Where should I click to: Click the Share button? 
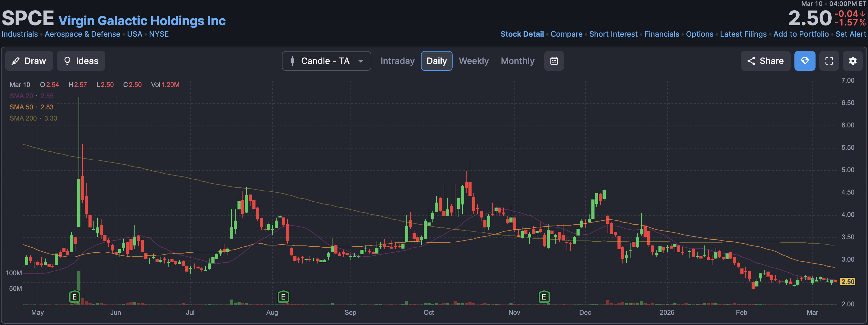765,61
